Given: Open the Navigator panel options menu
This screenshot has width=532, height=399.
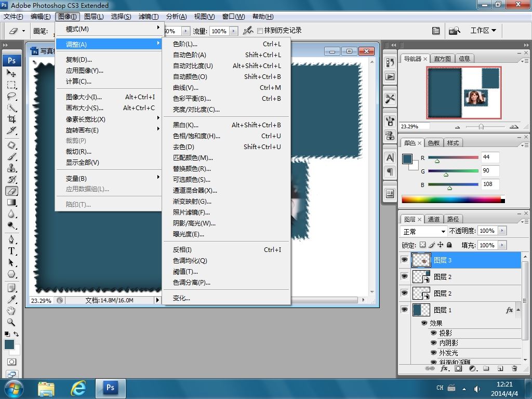Looking at the screenshot, I should (525, 61).
